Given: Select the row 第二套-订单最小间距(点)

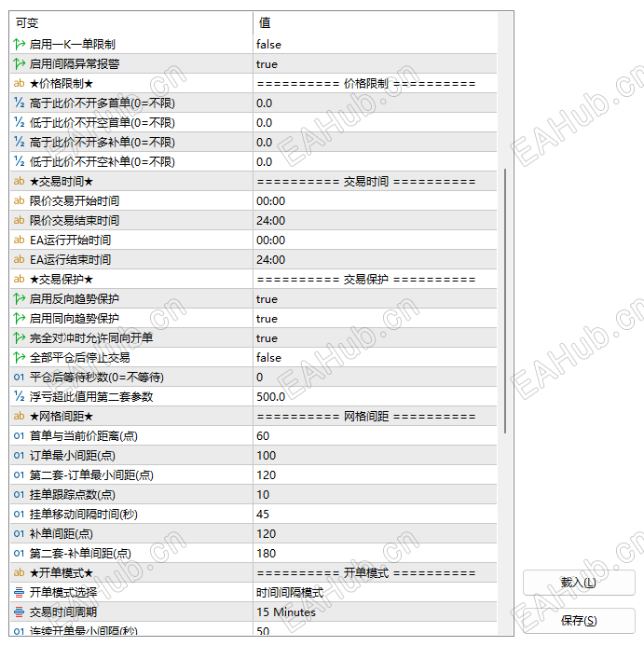Looking at the screenshot, I should pyautogui.click(x=253, y=475).
